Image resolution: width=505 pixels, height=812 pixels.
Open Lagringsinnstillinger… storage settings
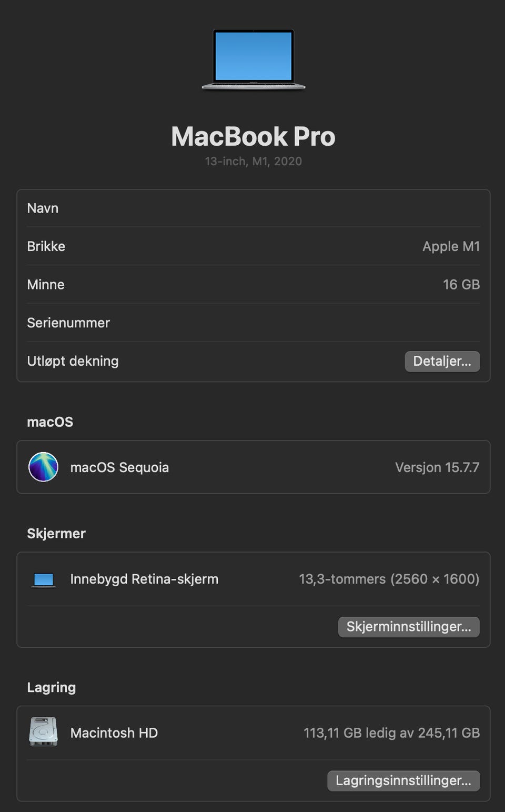[x=403, y=780]
